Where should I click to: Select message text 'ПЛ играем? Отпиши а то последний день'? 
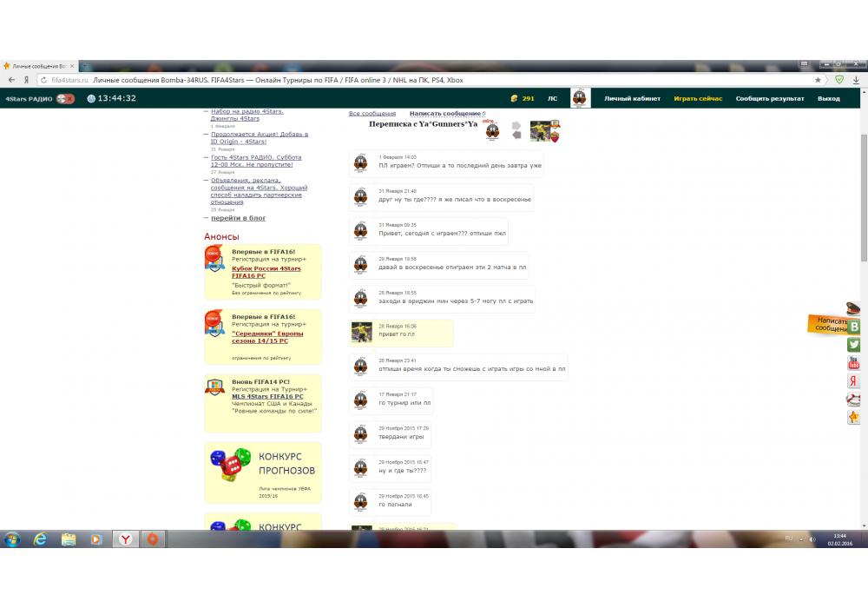(x=460, y=166)
